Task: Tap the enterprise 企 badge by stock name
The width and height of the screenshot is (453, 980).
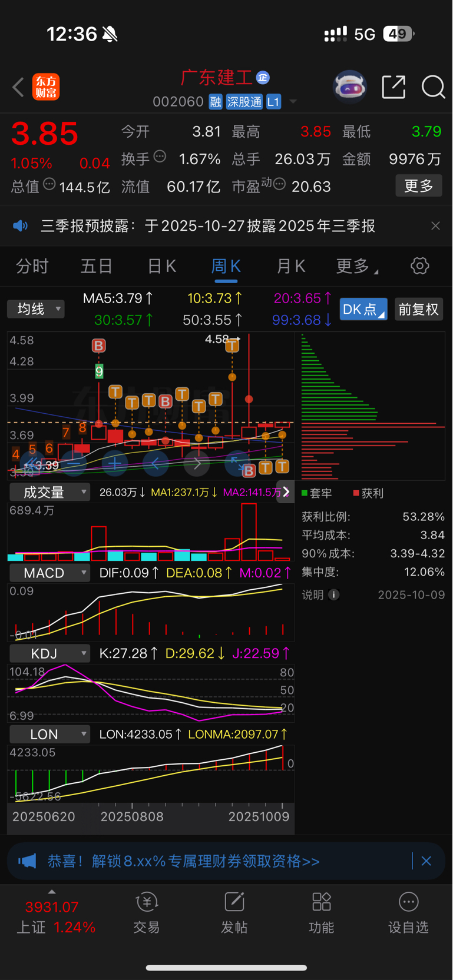Action: point(263,77)
